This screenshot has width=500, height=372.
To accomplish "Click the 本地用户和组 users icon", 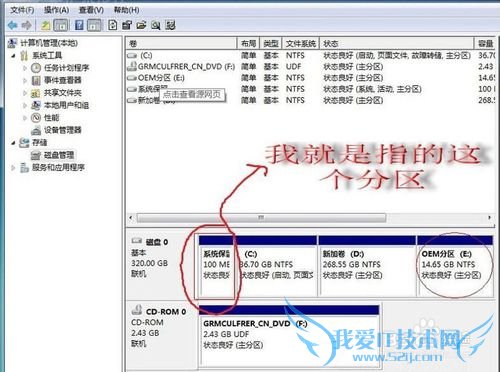I will point(36,105).
